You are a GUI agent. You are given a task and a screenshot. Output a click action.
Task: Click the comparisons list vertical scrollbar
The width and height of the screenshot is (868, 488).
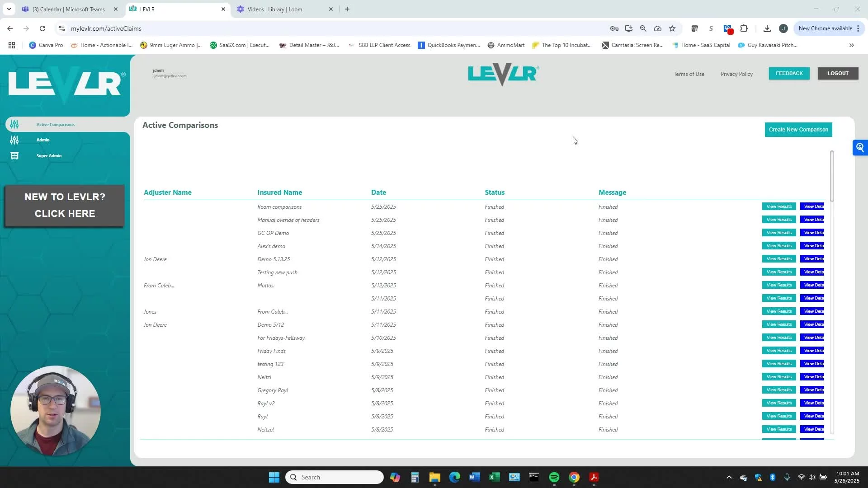pos(832,176)
